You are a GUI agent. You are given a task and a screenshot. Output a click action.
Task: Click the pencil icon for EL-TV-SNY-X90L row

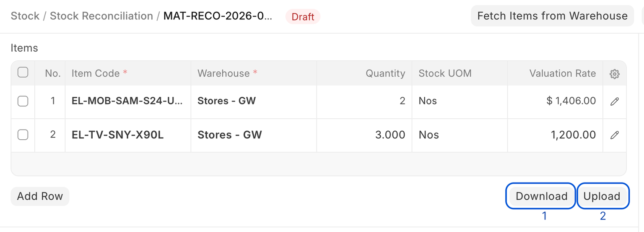tap(614, 135)
